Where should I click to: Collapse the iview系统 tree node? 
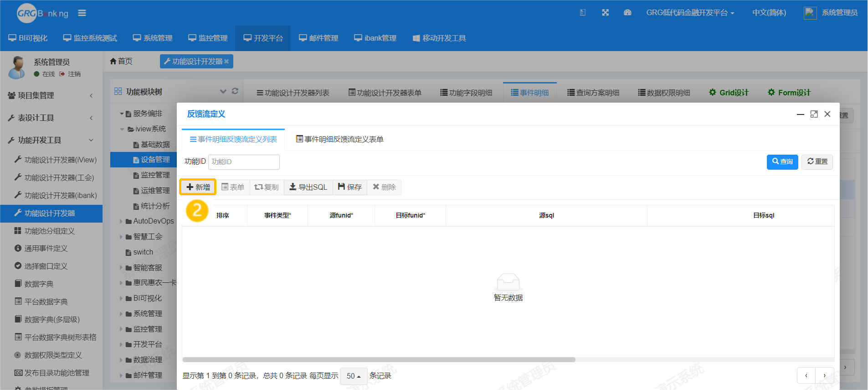[x=122, y=129]
